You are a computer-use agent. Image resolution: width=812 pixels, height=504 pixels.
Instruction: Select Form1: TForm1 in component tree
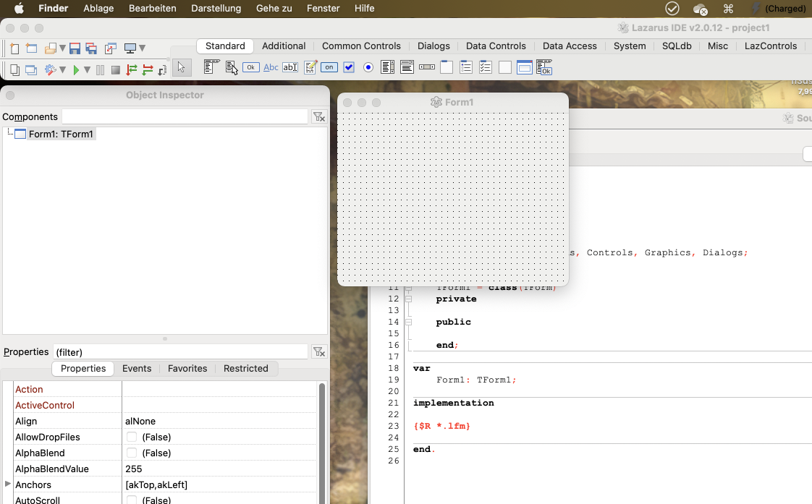click(x=61, y=134)
